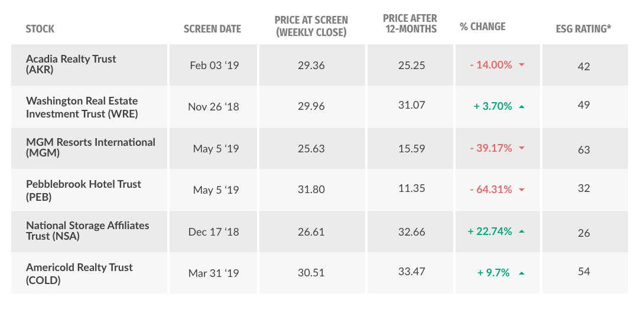
Task: Select Washington Real Estate Investment Trust name
Action: 83,106
